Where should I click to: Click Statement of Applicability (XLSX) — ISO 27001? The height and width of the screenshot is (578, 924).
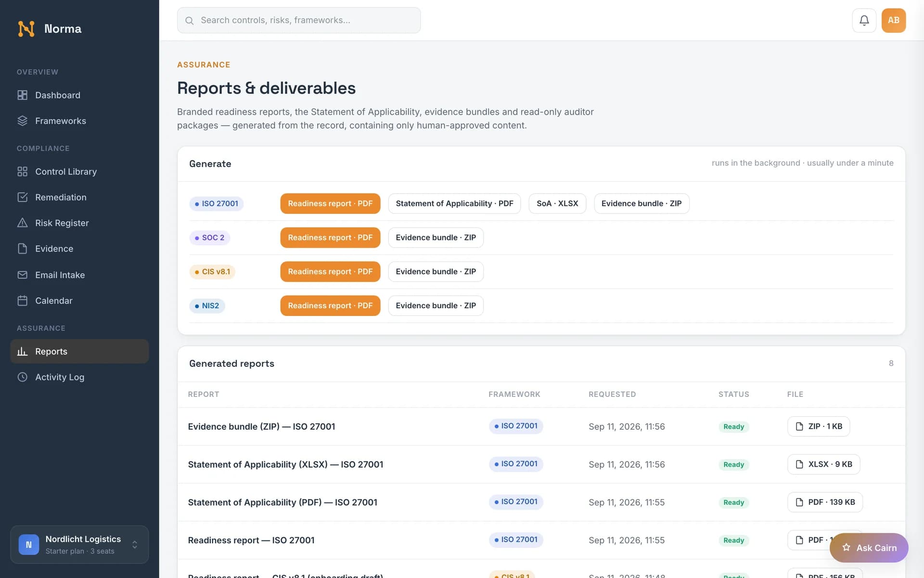285,465
